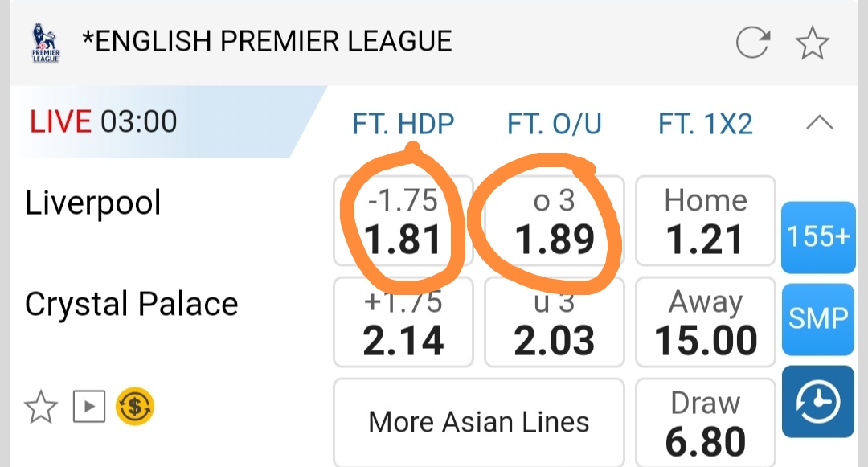This screenshot has height=467, width=868.
Task: Pick Home win odds 1.21
Action: click(706, 221)
